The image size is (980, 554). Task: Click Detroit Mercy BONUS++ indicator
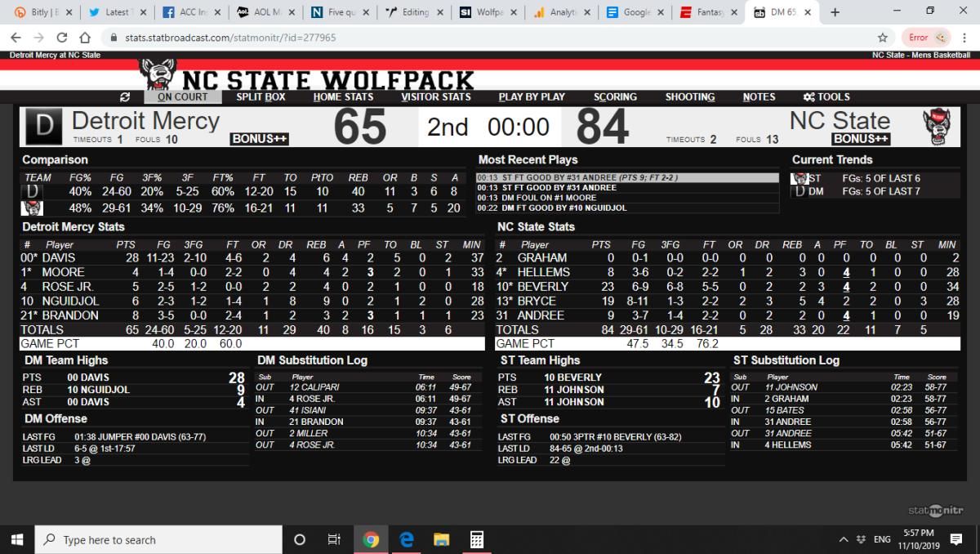[259, 139]
